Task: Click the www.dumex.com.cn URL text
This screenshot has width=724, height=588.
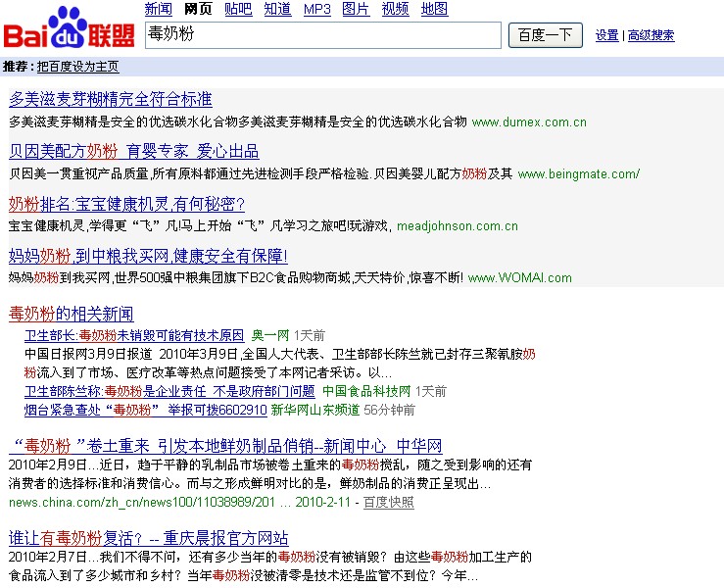Action: click(529, 122)
